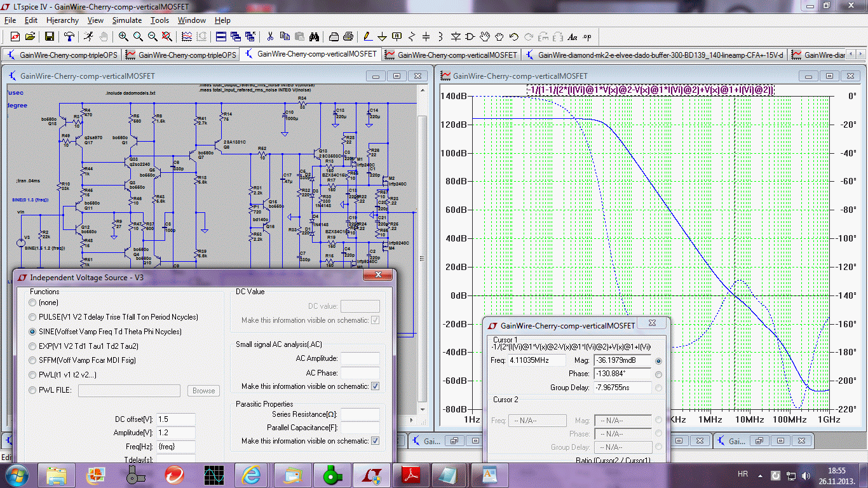Click the Windows Start button
The width and height of the screenshot is (868, 488).
[17, 475]
